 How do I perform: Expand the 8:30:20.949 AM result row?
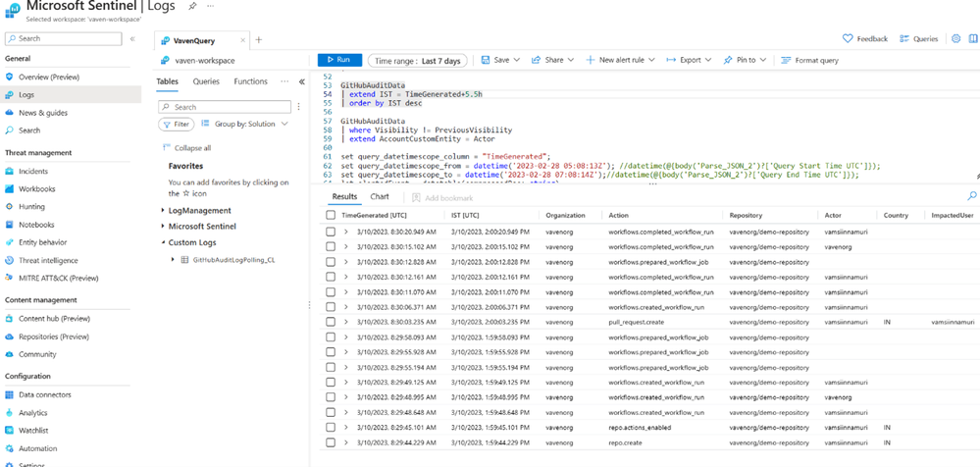coord(346,232)
